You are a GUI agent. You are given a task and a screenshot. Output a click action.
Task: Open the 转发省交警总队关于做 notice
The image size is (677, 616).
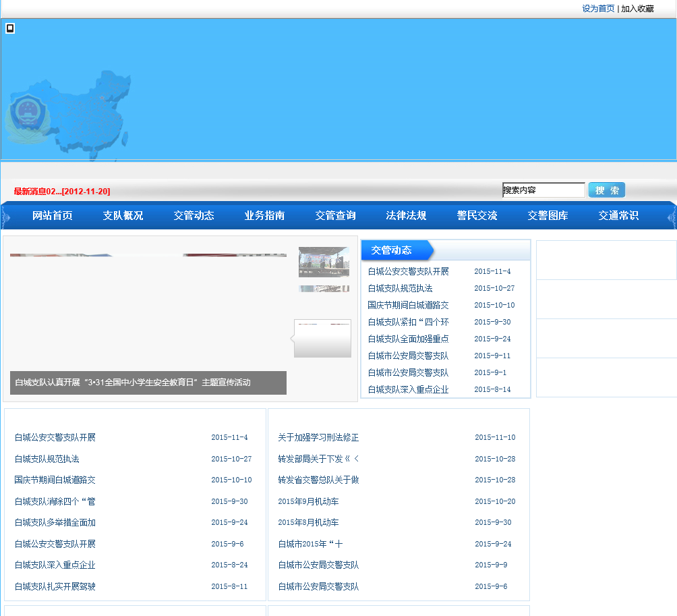click(x=318, y=480)
